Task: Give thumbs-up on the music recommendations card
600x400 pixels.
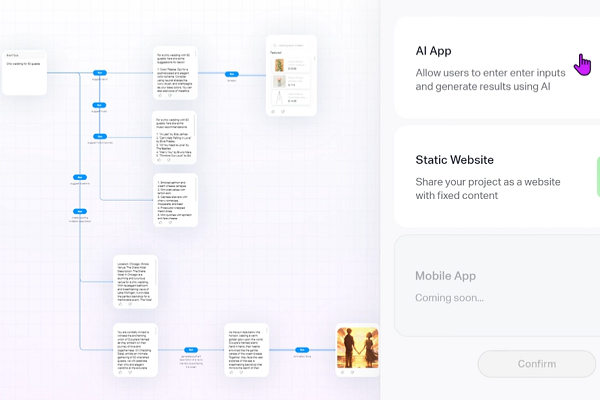Action: 159,160
